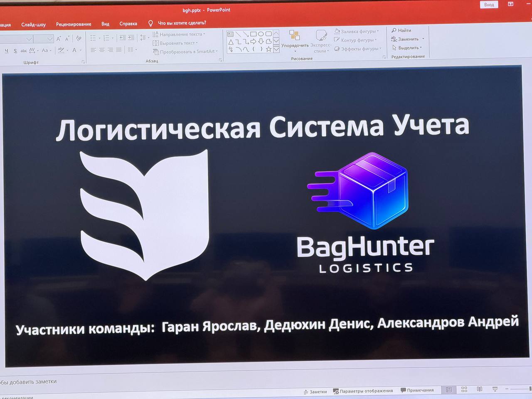Open the Слайд-шоу ribbon tab

tap(33, 24)
